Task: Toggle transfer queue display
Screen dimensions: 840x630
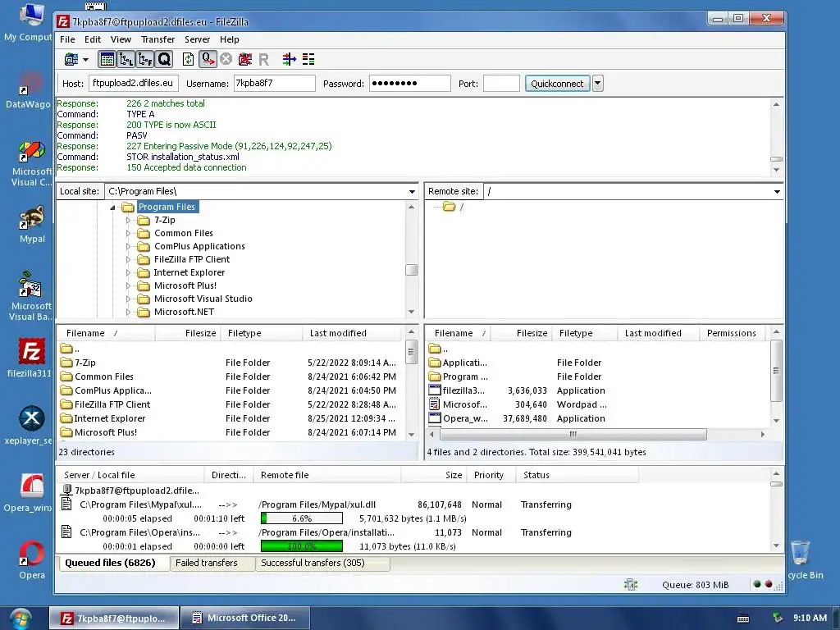Action: point(164,59)
